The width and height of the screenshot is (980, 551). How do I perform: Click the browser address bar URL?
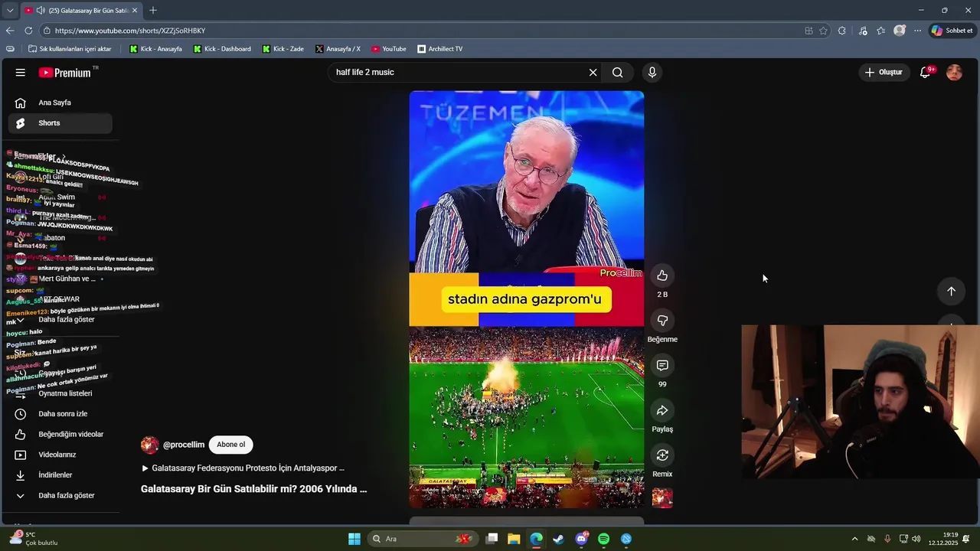click(130, 31)
